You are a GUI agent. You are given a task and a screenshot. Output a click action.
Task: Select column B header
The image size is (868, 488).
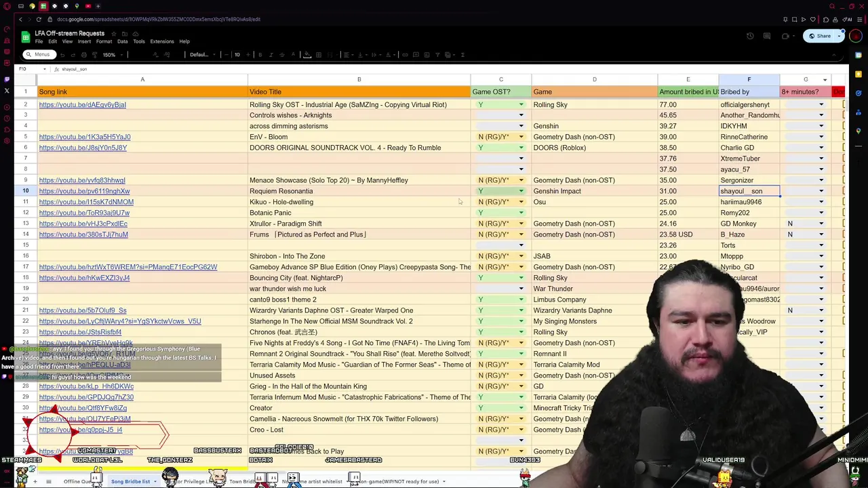pyautogui.click(x=359, y=80)
